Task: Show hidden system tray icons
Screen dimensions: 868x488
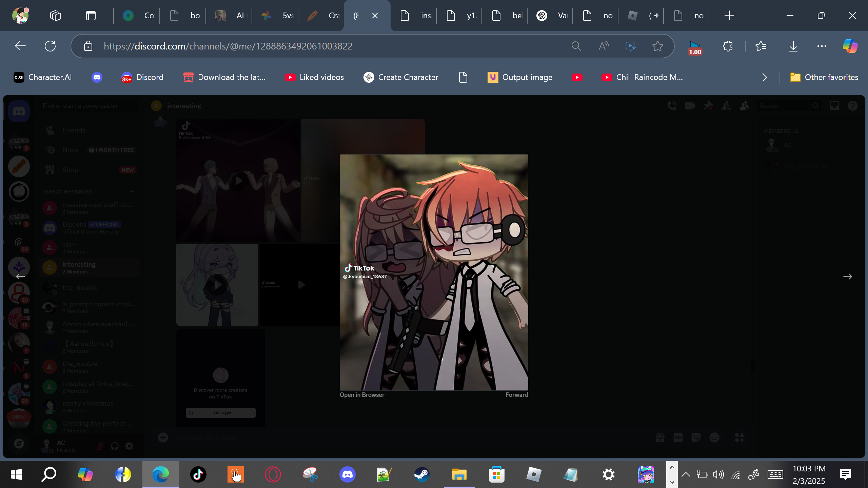Action: pos(686,474)
